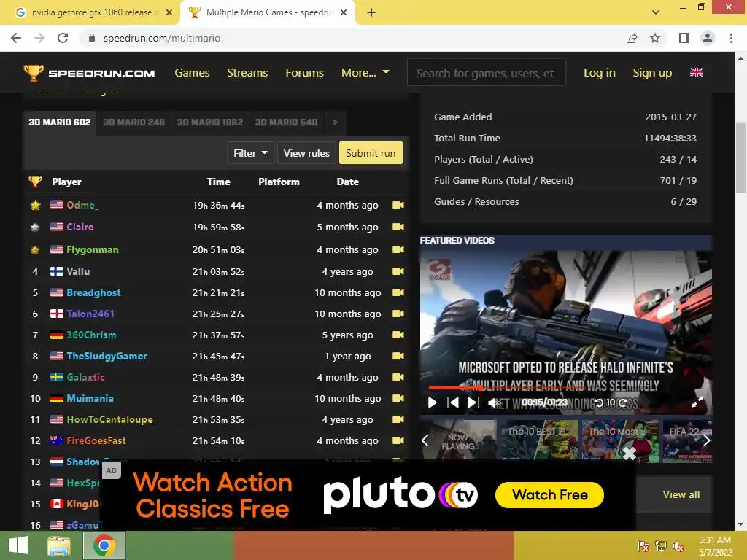
Task: Open video icon for Claire's run
Action: pyautogui.click(x=398, y=227)
